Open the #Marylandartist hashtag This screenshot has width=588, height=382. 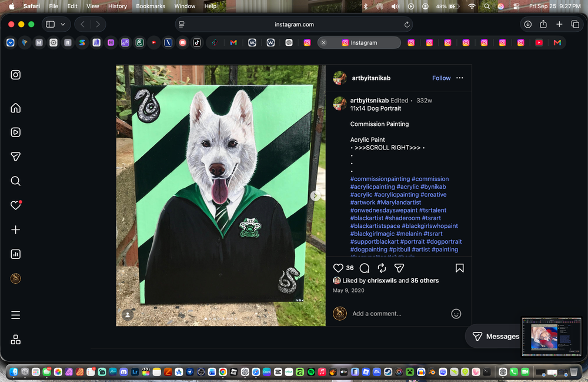click(x=399, y=202)
